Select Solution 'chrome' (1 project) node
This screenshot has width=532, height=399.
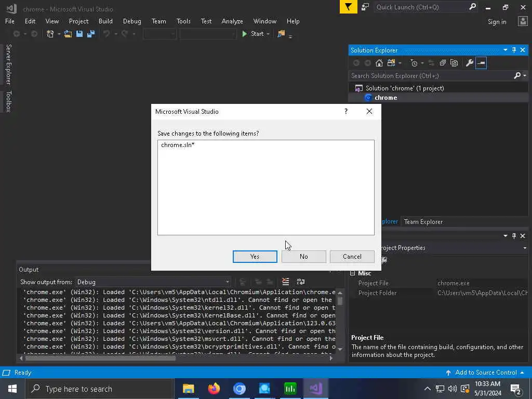pyautogui.click(x=404, y=88)
